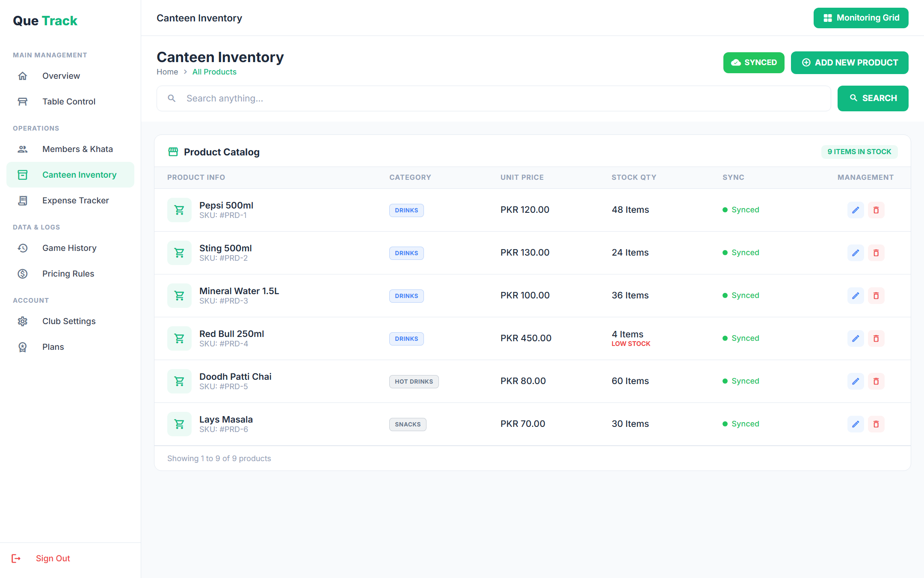This screenshot has height=578, width=924.
Task: Delete the Lays Masala product
Action: pos(876,424)
